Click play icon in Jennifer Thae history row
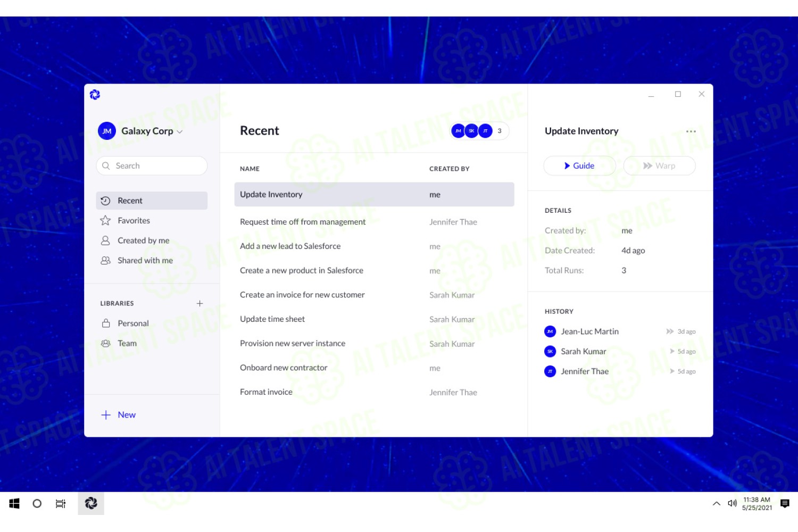The width and height of the screenshot is (798, 532). (x=672, y=371)
